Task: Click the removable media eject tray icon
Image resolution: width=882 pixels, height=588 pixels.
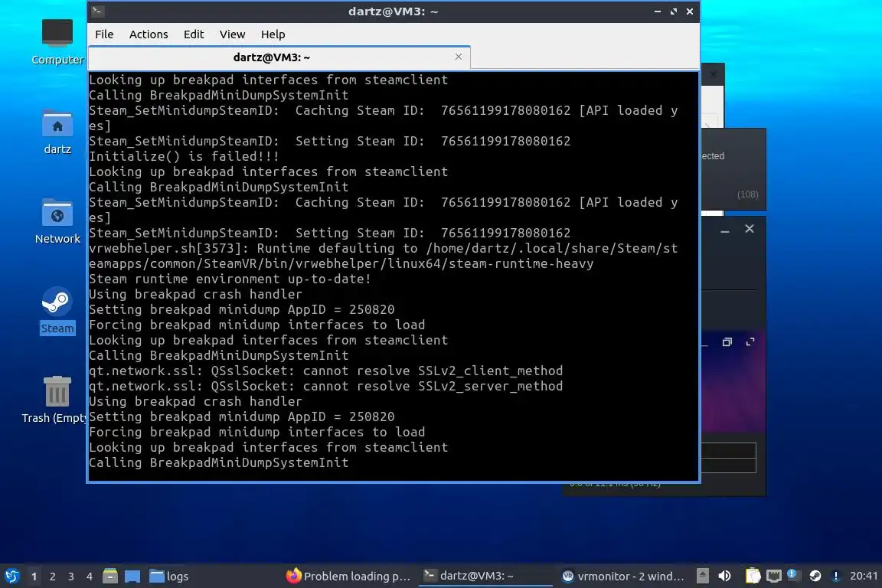Action: point(703,576)
